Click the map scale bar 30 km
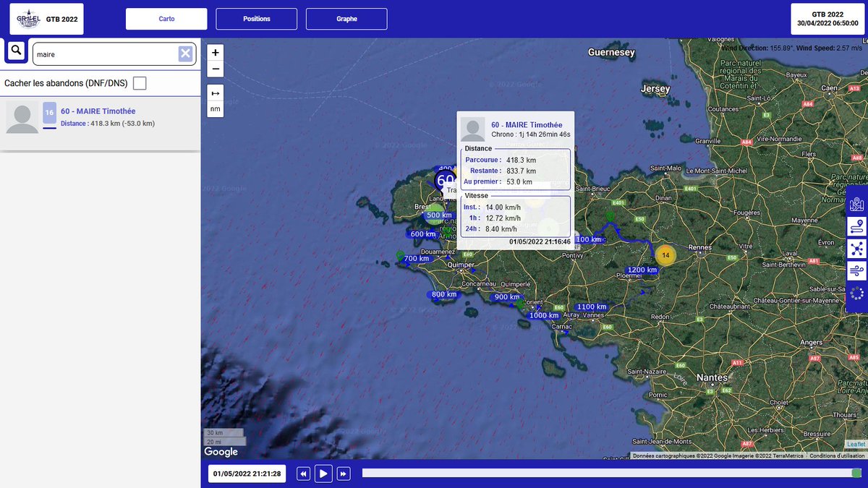The image size is (868, 488). pyautogui.click(x=224, y=432)
